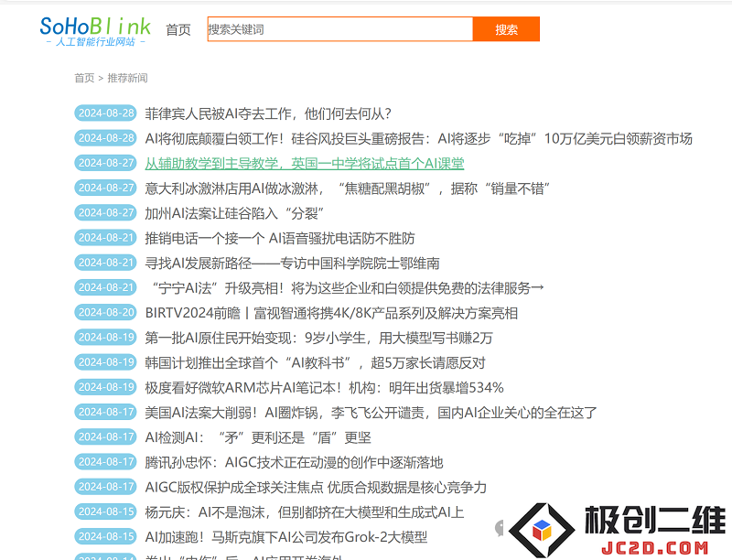Open the 首页 navigation item
The height and width of the screenshot is (560, 732).
178,30
